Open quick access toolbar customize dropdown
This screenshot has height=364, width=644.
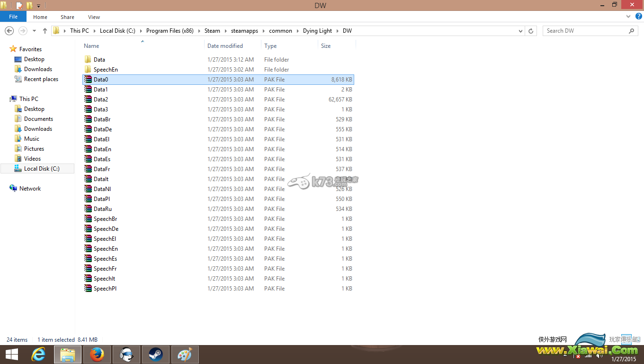pyautogui.click(x=39, y=6)
